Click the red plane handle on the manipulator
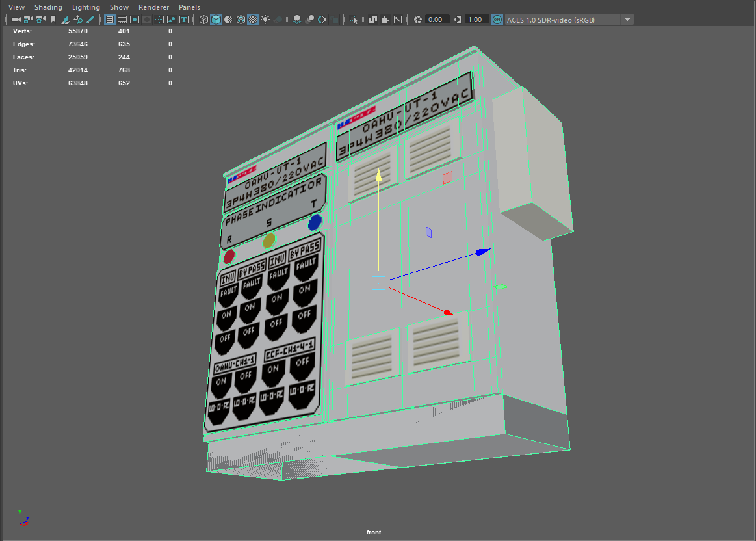Screen dimensions: 756x541 [x=447, y=178]
